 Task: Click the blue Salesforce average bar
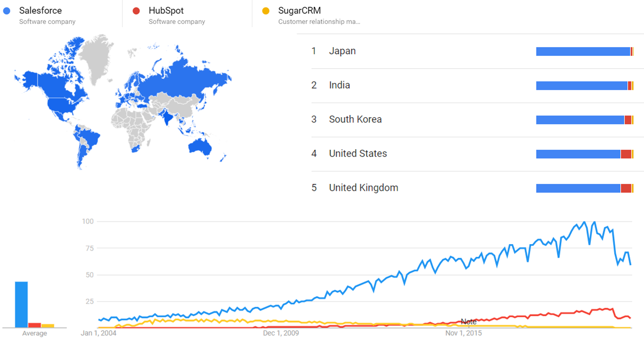21,304
